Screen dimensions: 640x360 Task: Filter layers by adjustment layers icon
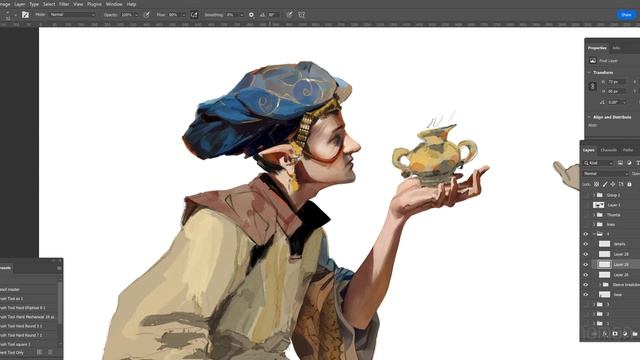click(629, 163)
